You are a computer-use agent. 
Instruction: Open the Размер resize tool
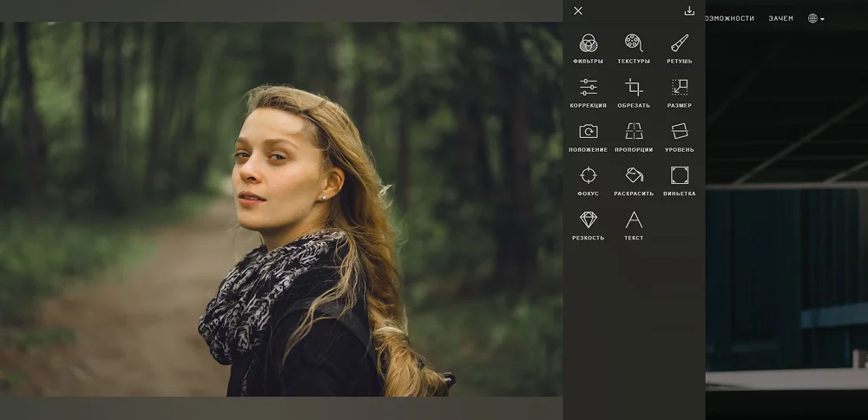point(680,93)
